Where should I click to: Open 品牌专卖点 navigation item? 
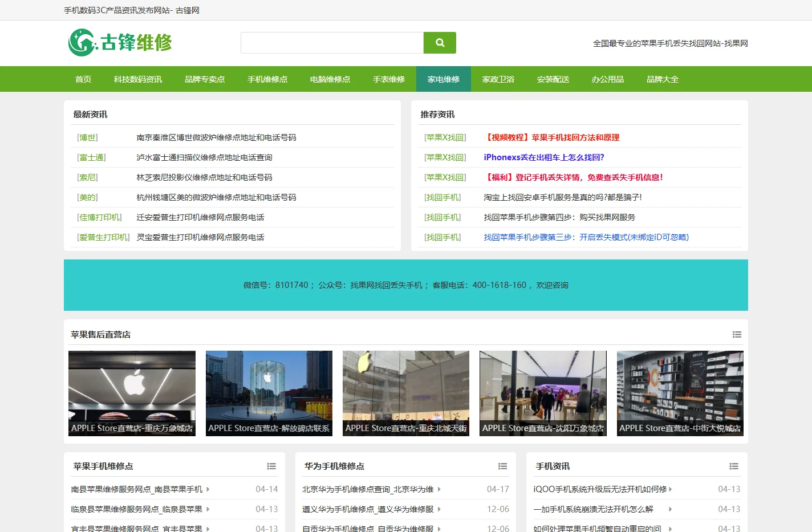[205, 79]
